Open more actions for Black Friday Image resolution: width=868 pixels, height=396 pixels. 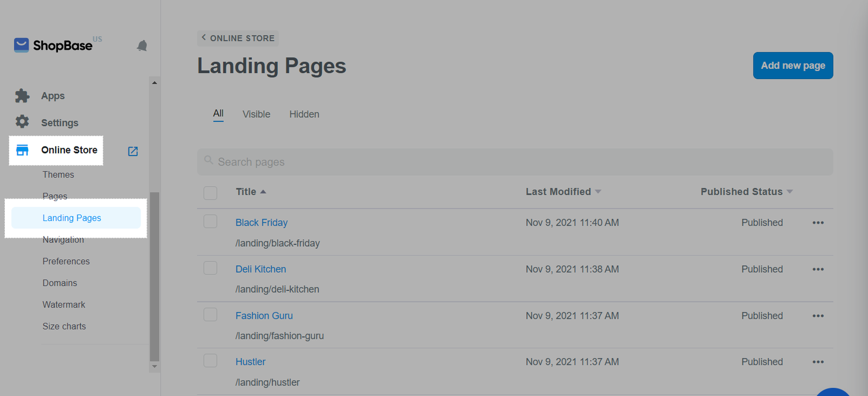pyautogui.click(x=818, y=223)
